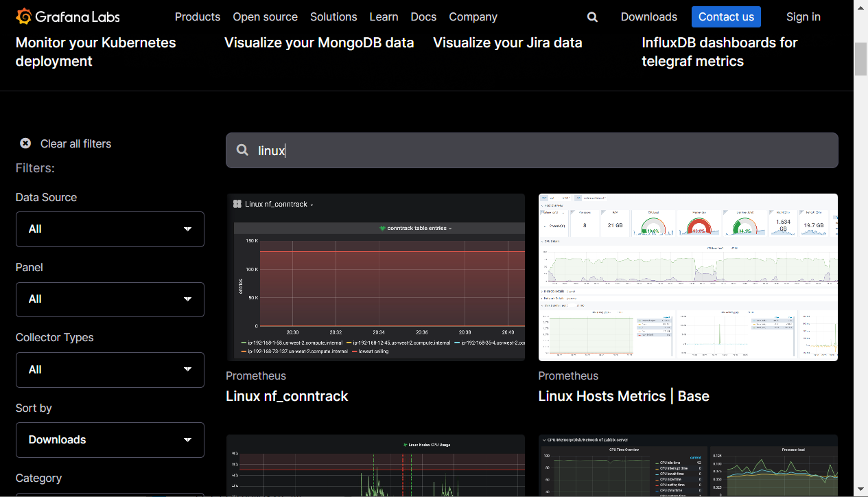Change Sort by Downloads dropdown
This screenshot has width=868, height=497.
110,440
